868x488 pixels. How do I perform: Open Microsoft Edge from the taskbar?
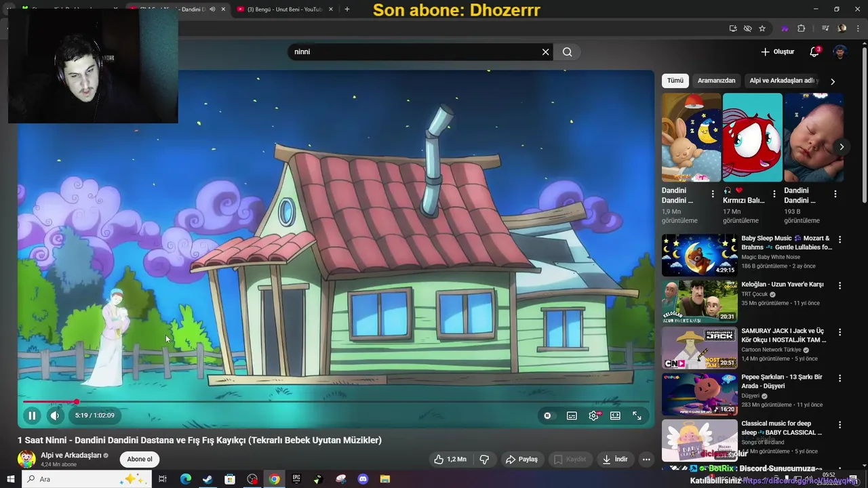tap(186, 479)
